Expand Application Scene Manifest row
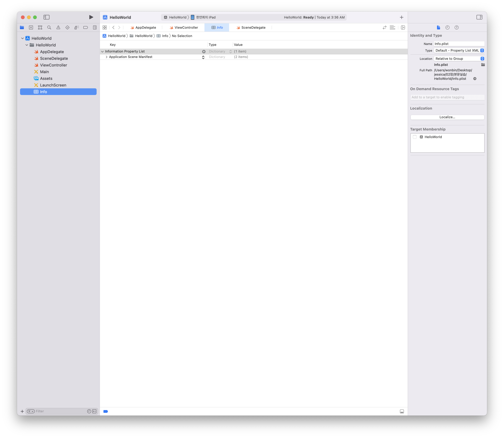 coord(106,57)
